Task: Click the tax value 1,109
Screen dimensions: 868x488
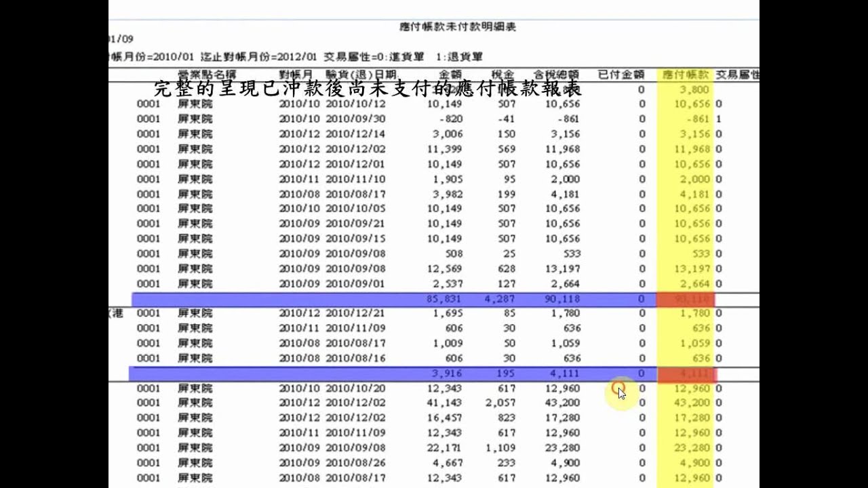Action: point(500,447)
